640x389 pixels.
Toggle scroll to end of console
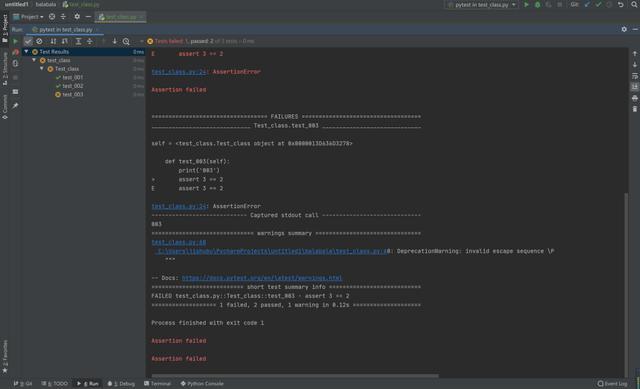pos(635,87)
